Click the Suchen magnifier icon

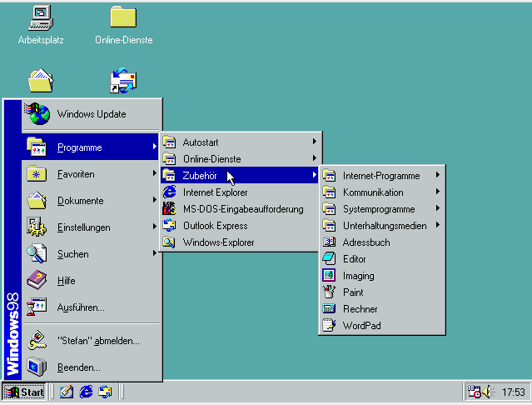tap(37, 253)
